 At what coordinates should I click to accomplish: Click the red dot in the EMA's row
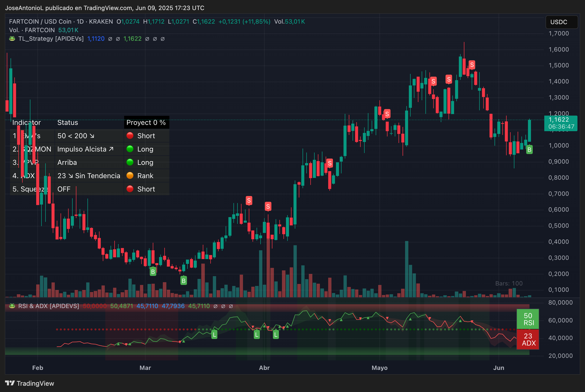(x=130, y=136)
